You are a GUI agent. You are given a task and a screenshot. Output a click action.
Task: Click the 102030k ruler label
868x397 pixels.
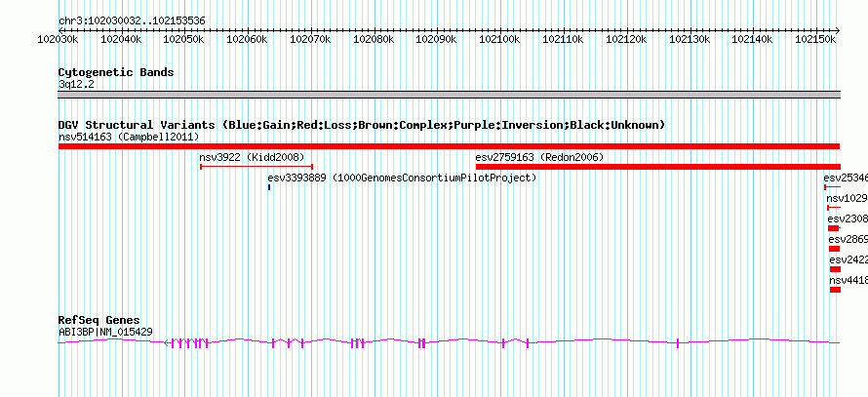(58, 39)
